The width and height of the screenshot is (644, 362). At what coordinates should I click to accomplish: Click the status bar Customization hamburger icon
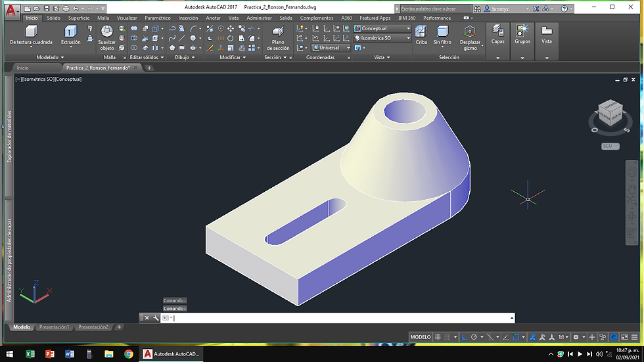coord(635,337)
